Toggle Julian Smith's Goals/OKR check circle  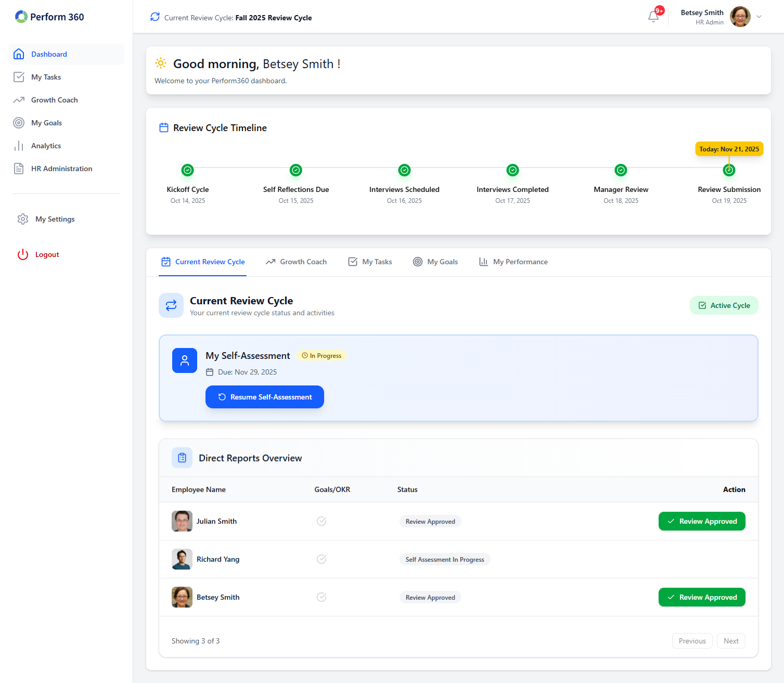pyautogui.click(x=322, y=521)
